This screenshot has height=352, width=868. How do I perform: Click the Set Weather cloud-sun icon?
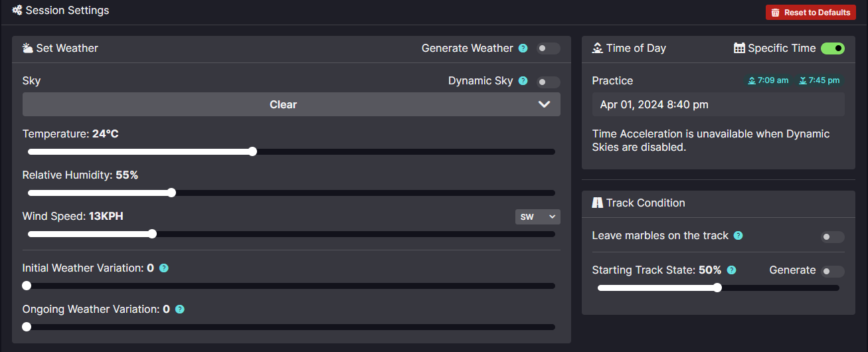point(28,48)
